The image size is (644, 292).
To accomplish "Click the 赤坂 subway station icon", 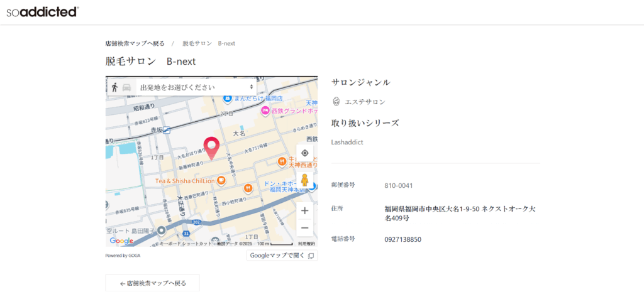I will click(x=167, y=130).
